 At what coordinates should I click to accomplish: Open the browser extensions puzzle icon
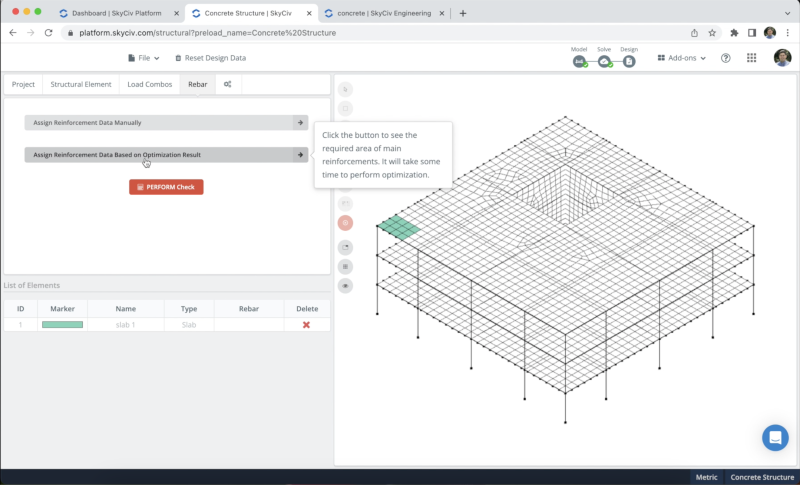click(x=734, y=33)
